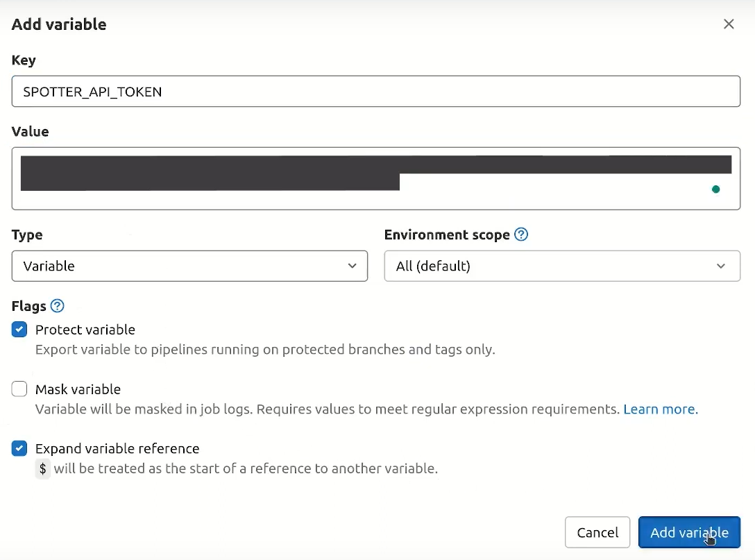Submit with the blue Add variable button

688,532
